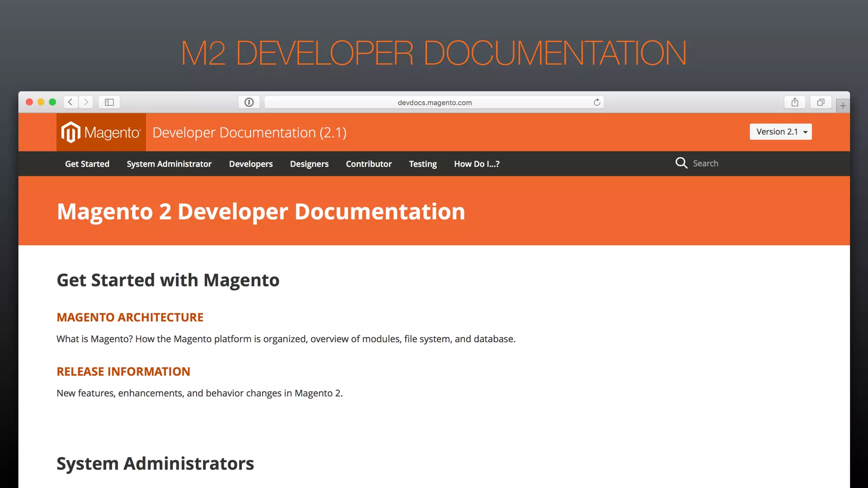Click Developer Documentation (2.1) header title
Screen dimensions: 868x488
pos(250,133)
